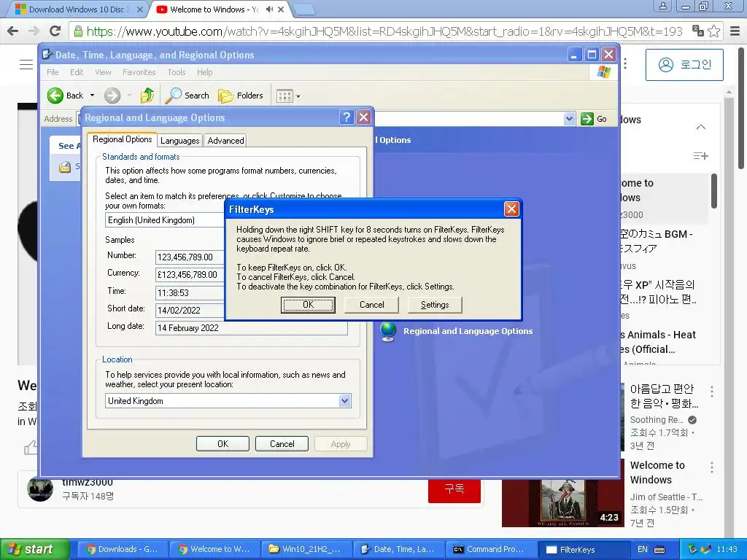Click the red 구독 subscribe button
This screenshot has width=747, height=560.
[454, 489]
